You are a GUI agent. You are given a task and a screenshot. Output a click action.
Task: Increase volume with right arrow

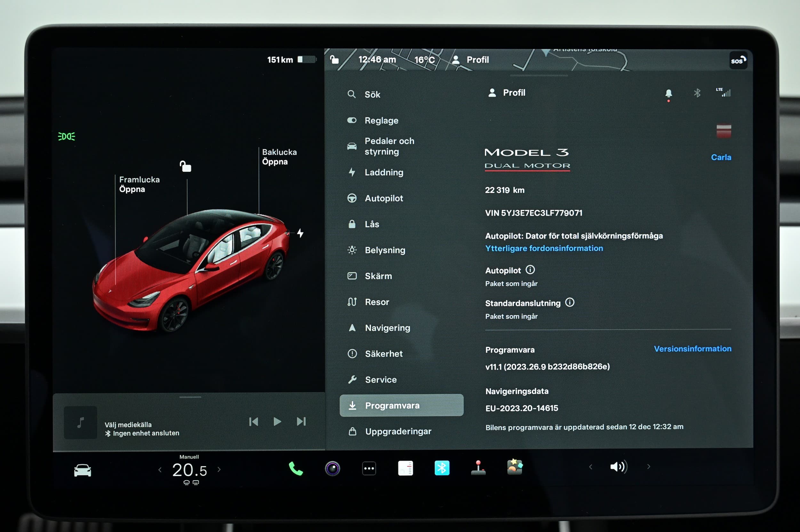pyautogui.click(x=649, y=466)
